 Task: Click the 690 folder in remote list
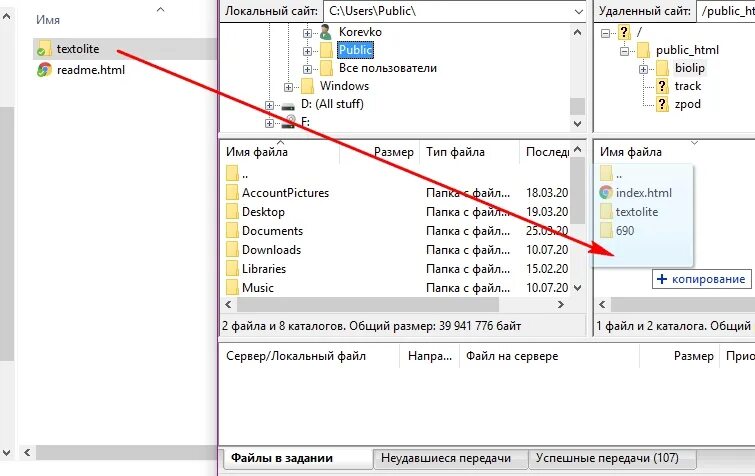[x=625, y=231]
